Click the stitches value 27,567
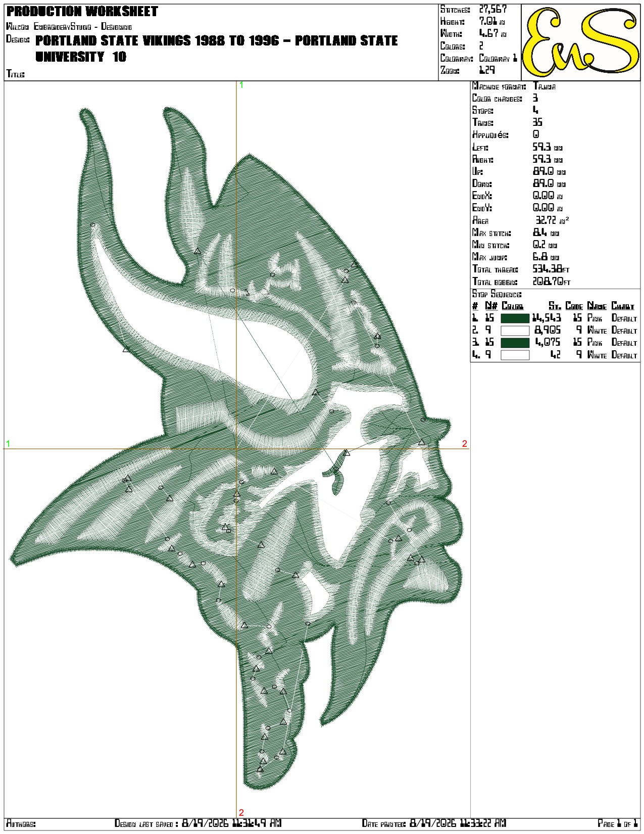This screenshot has width=644, height=834. [x=492, y=9]
